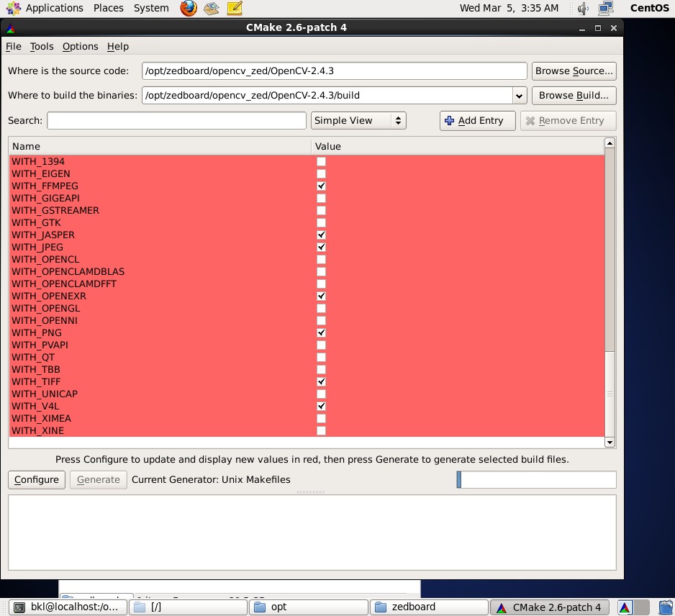Switch to CMake 2.6-patch 4 in taskbar
This screenshot has height=616, width=675.
tap(549, 607)
